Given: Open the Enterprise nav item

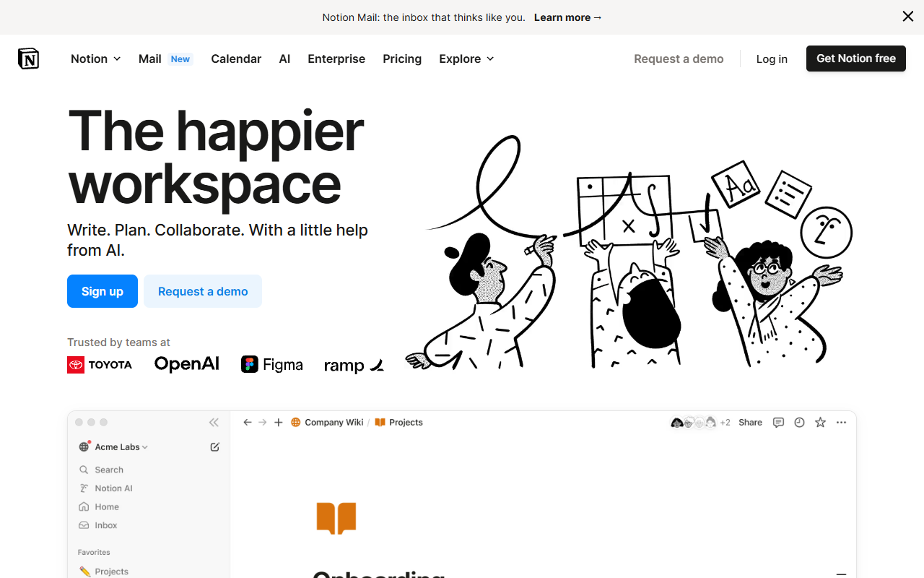Looking at the screenshot, I should click(x=336, y=59).
